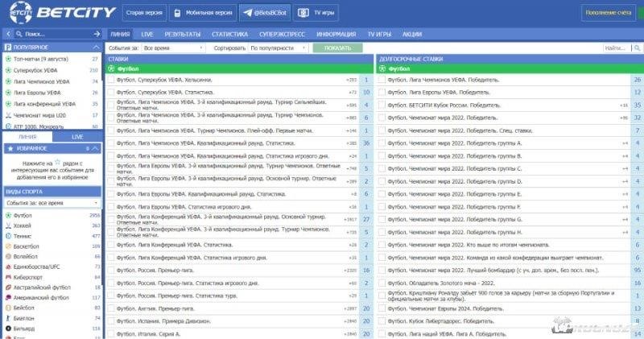Click the Telegram icon for @BetsBCBot
The width and height of the screenshot is (644, 339).
pyautogui.click(x=247, y=13)
